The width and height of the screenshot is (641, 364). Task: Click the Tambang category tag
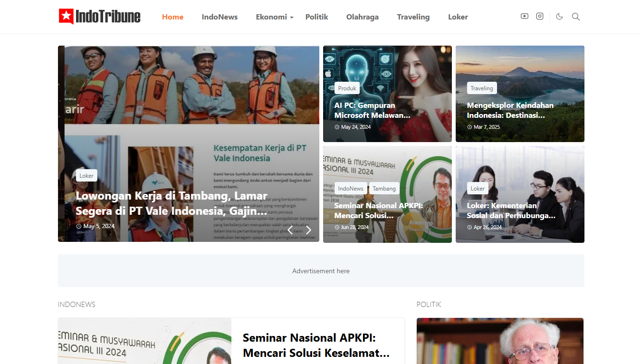(x=384, y=189)
